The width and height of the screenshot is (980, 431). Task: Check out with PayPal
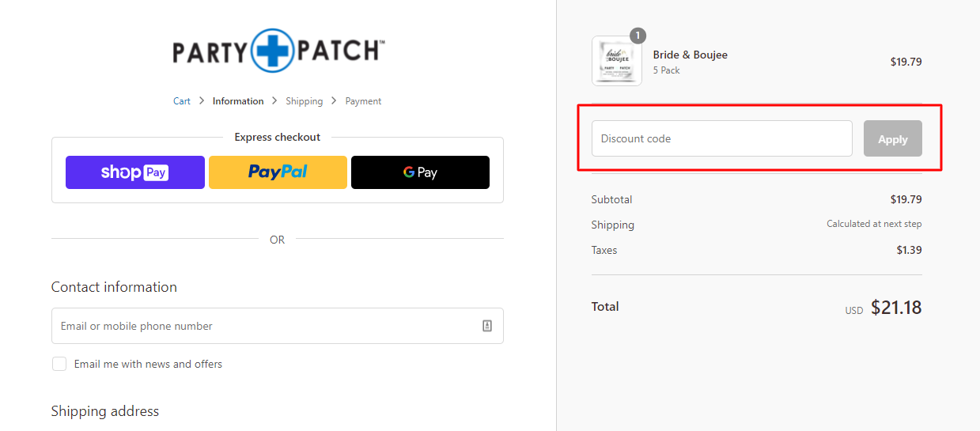278,172
